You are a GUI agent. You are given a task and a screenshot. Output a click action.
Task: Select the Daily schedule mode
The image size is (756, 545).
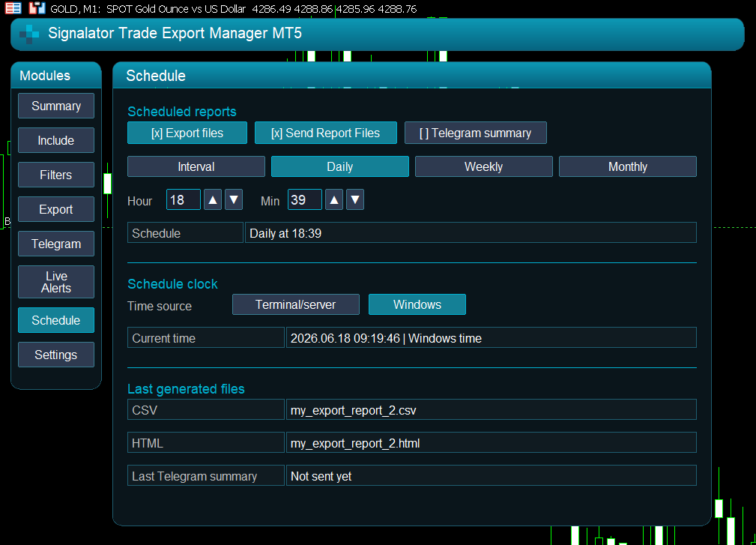click(x=340, y=166)
